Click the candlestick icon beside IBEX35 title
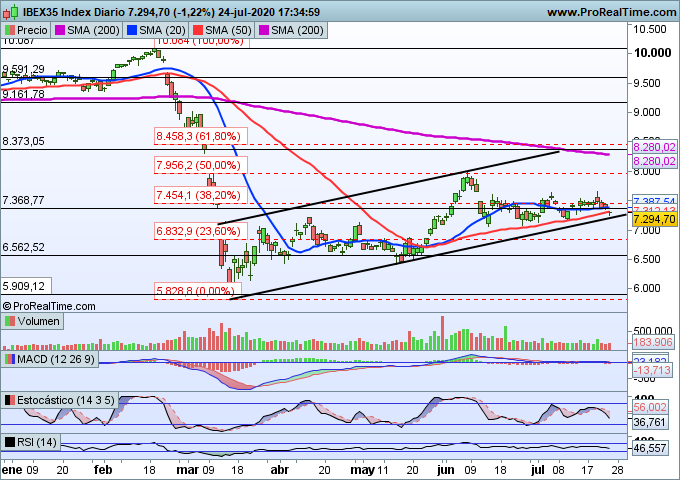The image size is (680, 480). [9, 12]
